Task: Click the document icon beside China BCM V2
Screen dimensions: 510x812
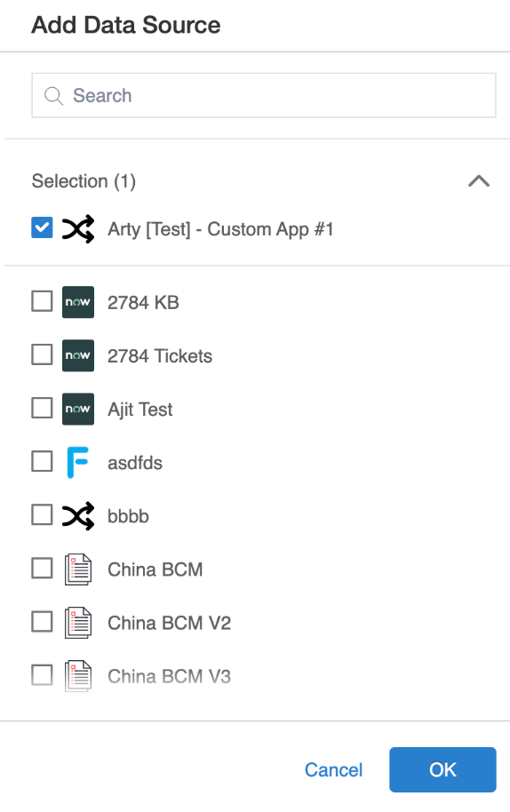Action: coord(78,623)
